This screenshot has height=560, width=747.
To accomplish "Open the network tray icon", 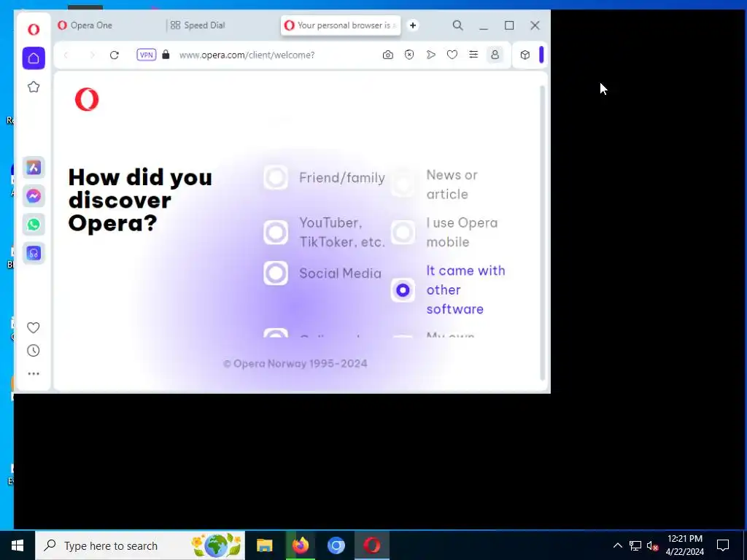I will click(635, 545).
